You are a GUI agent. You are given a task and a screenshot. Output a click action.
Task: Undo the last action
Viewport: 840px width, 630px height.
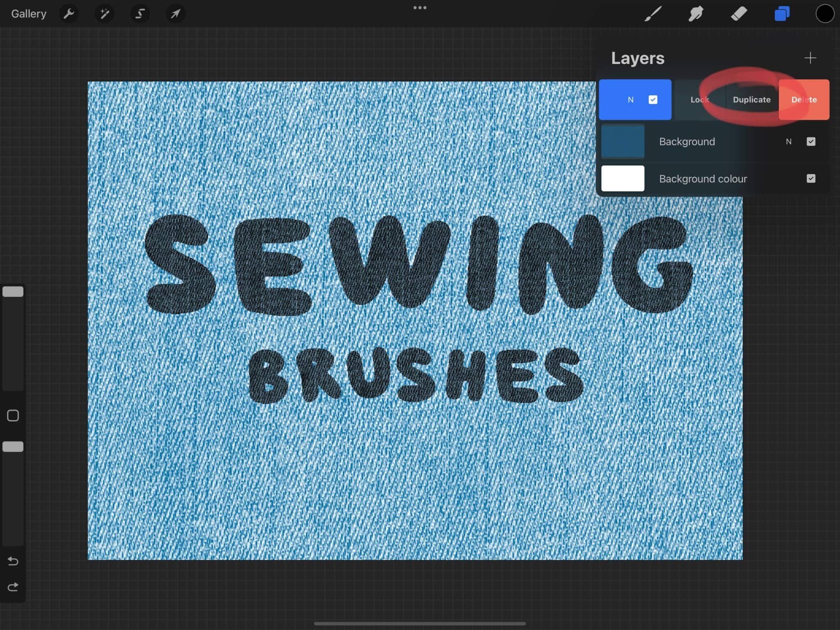[x=13, y=561]
